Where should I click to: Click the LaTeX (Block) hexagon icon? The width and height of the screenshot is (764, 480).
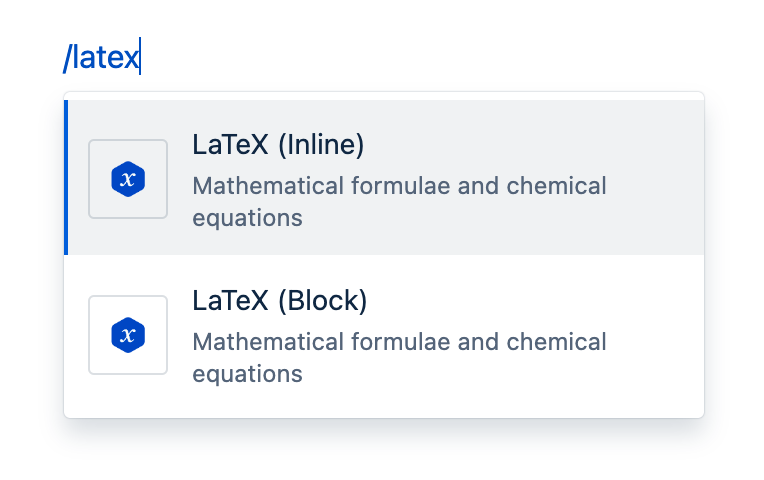pos(128,335)
